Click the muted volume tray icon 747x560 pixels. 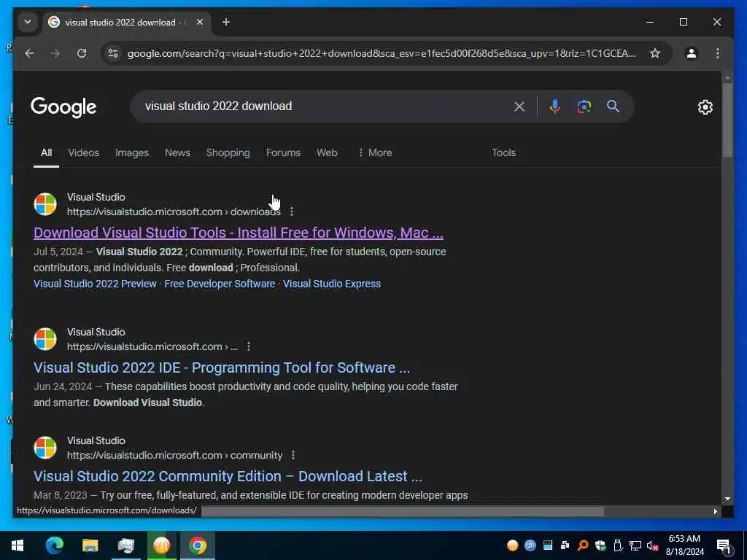[x=652, y=545]
